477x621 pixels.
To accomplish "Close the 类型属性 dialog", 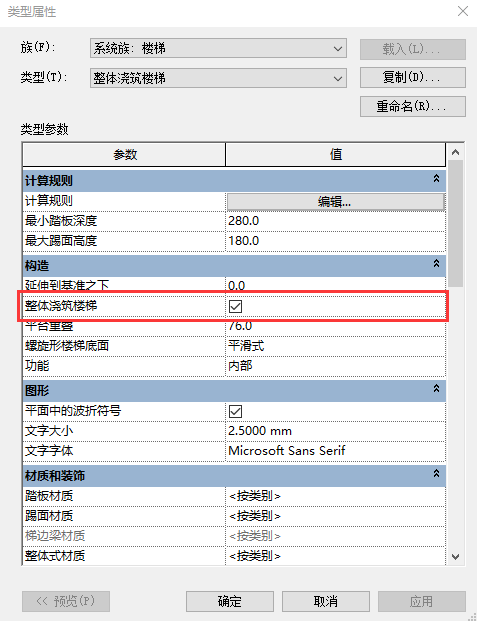I will tap(463, 11).
